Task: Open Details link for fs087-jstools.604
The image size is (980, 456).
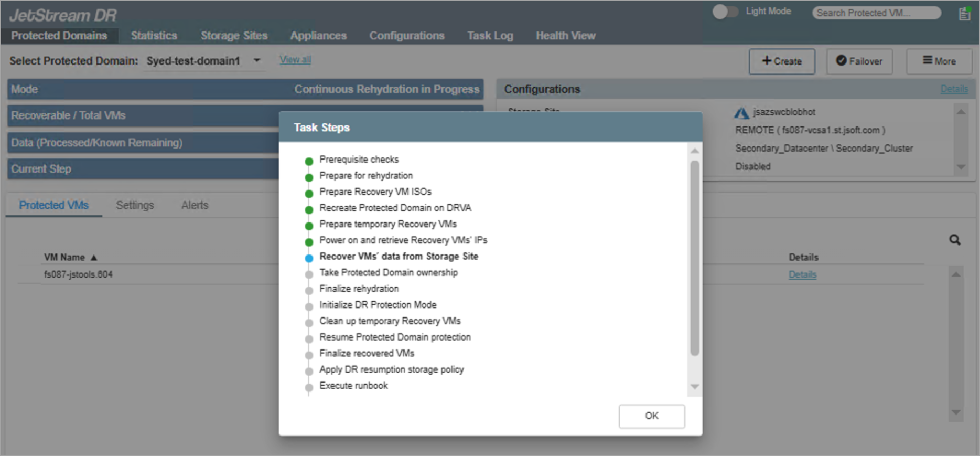Action: [x=802, y=274]
